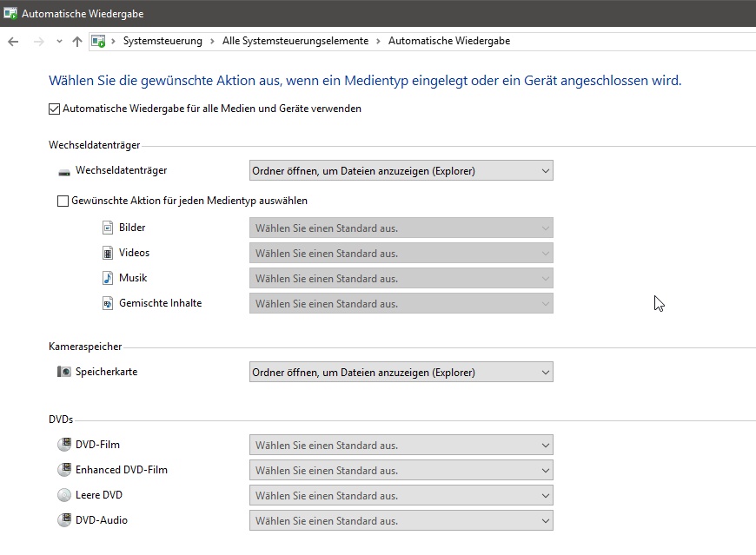Uncheck Automatische Wiedergabe für alle Medien
Image resolution: width=756 pixels, height=555 pixels.
pos(55,109)
